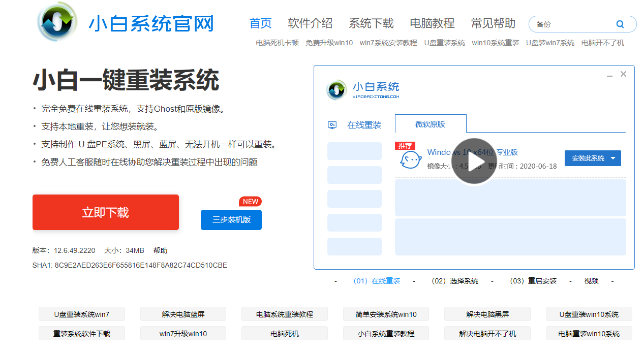The width and height of the screenshot is (644, 354).
Task: Click the 小白系统官网 site title
Action: 151,24
